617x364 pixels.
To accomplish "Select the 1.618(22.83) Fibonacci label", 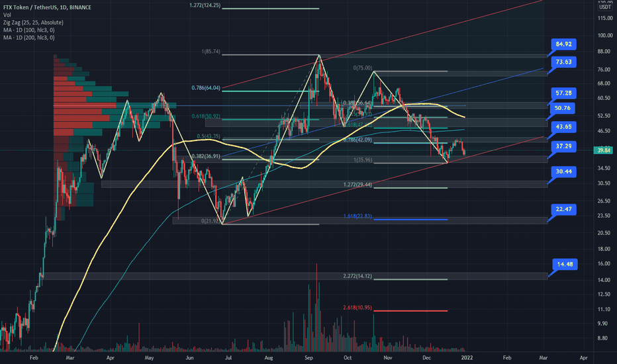I will [357, 216].
